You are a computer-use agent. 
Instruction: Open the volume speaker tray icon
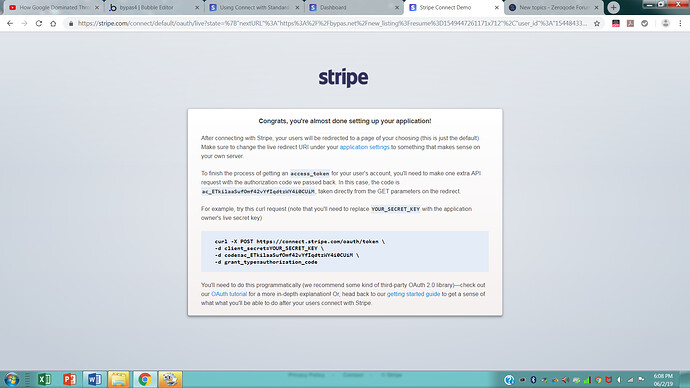(620, 380)
